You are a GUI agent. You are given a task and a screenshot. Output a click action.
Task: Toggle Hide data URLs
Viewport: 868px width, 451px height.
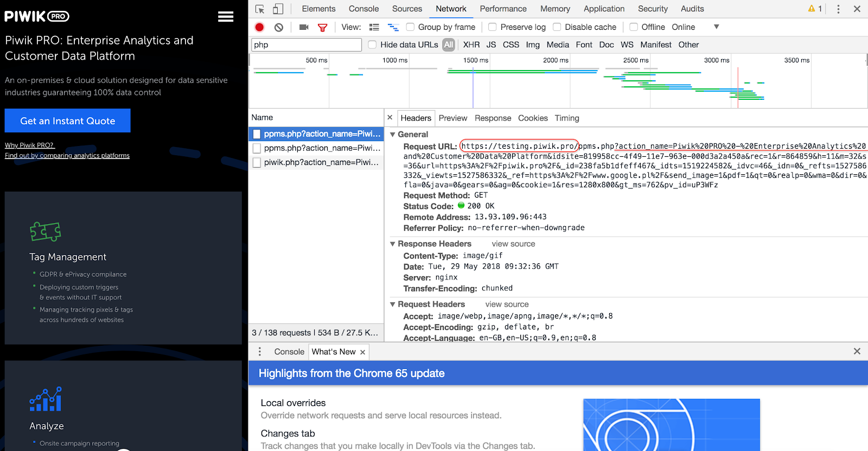372,45
